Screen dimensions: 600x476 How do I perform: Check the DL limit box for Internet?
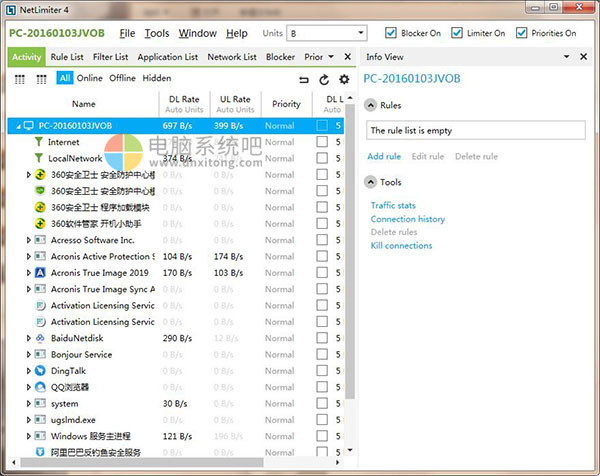322,142
